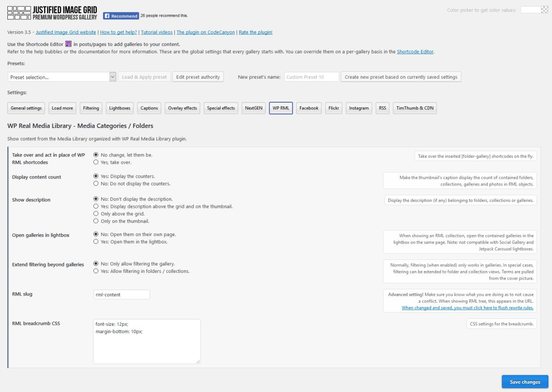Click the Shortcode Editor icon
This screenshot has height=392, width=552.
click(69, 44)
